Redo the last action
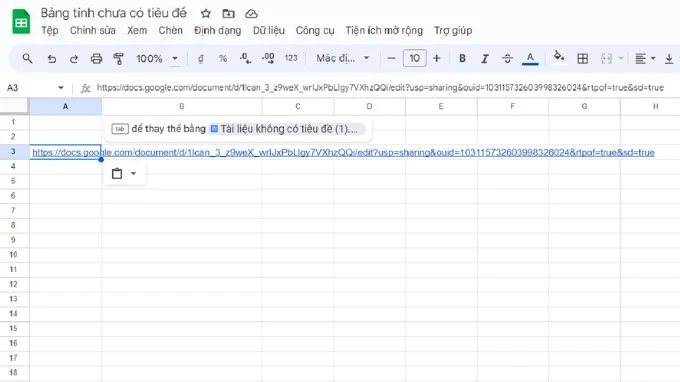680x382 pixels. click(x=74, y=59)
